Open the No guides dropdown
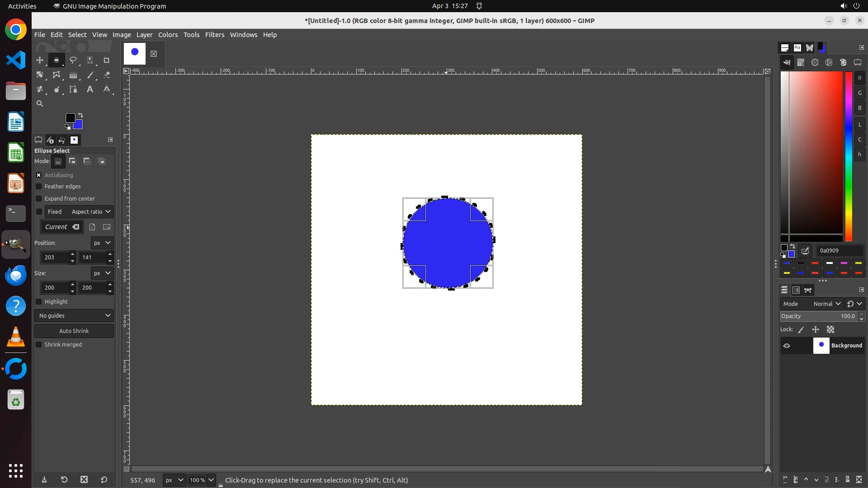The image size is (868, 488). (x=74, y=316)
